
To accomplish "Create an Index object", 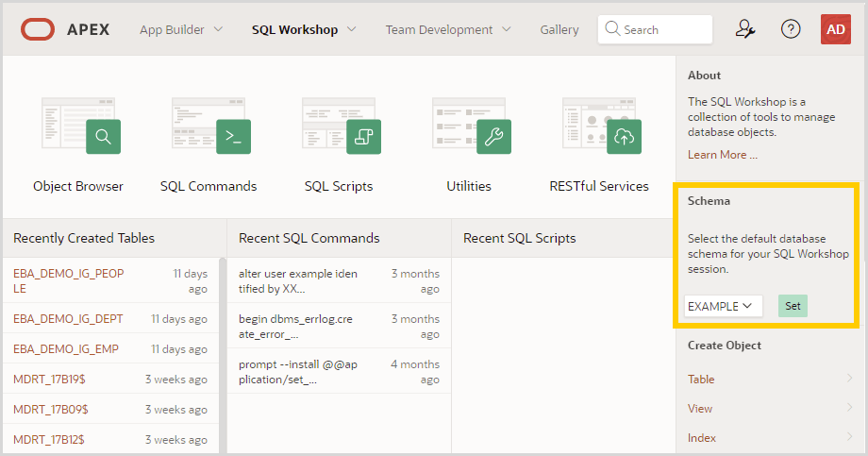I will [x=701, y=438].
